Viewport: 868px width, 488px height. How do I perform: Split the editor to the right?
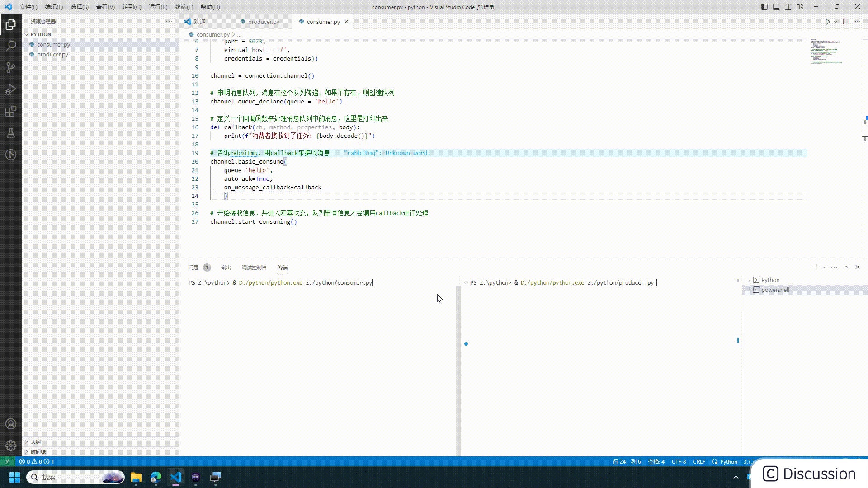[846, 22]
